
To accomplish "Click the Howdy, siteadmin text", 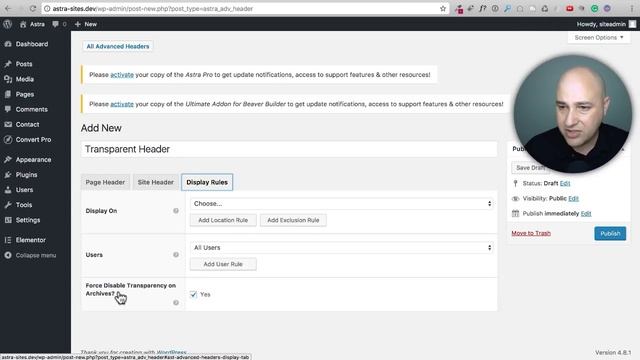I will (x=601, y=24).
